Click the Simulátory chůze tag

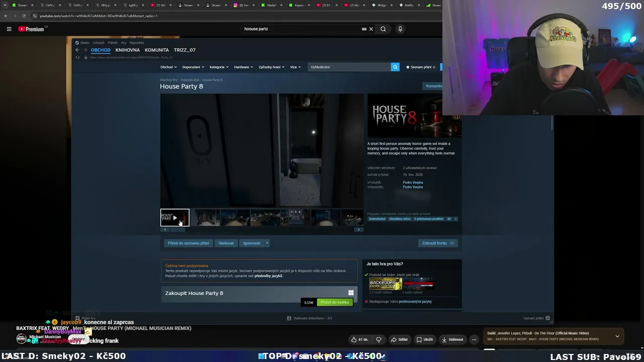400,219
